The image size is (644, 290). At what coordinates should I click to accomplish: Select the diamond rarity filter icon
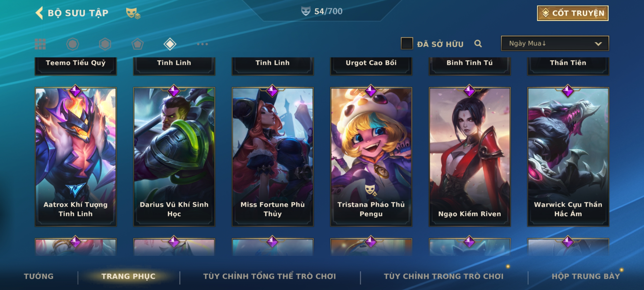click(x=170, y=44)
